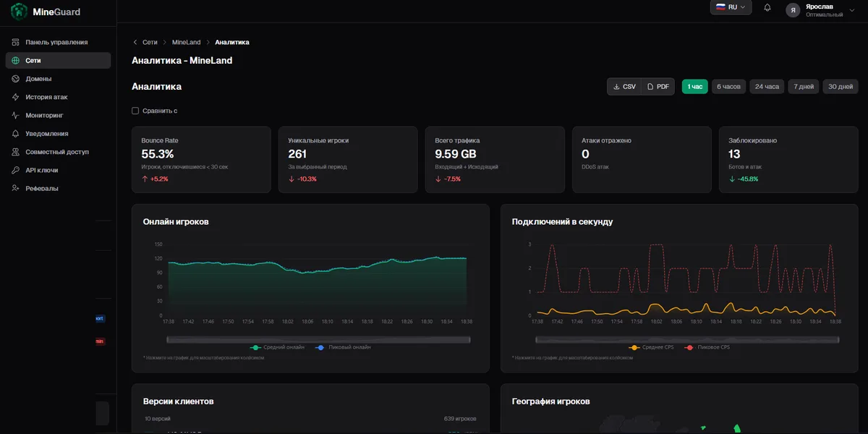
Task: Open API ключи key icon
Action: pos(16,170)
